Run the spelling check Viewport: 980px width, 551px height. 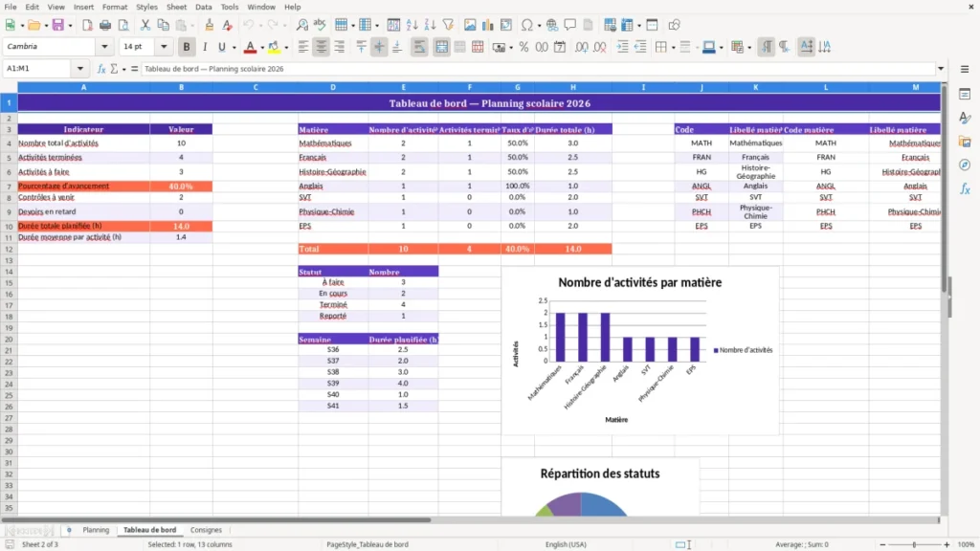[x=320, y=25]
